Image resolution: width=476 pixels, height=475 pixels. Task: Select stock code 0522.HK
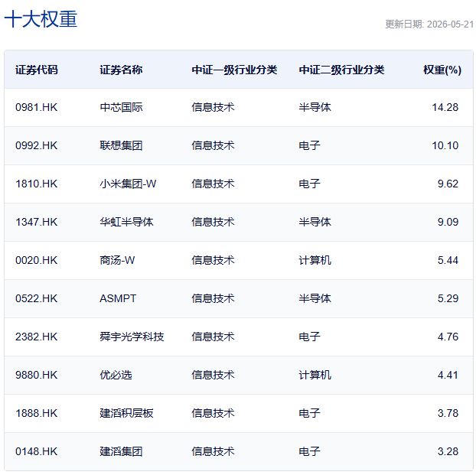[37, 298]
